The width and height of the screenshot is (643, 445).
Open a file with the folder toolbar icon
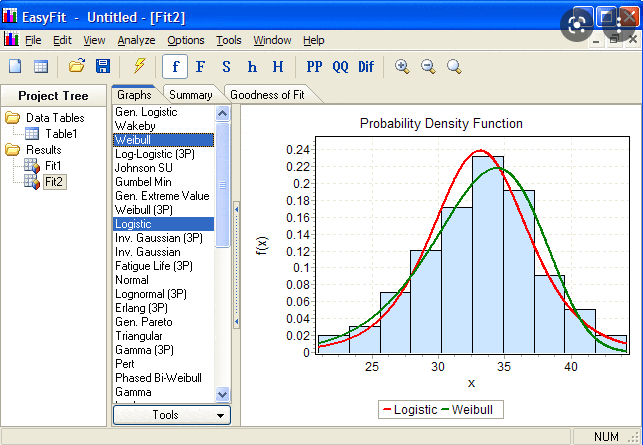(x=77, y=66)
